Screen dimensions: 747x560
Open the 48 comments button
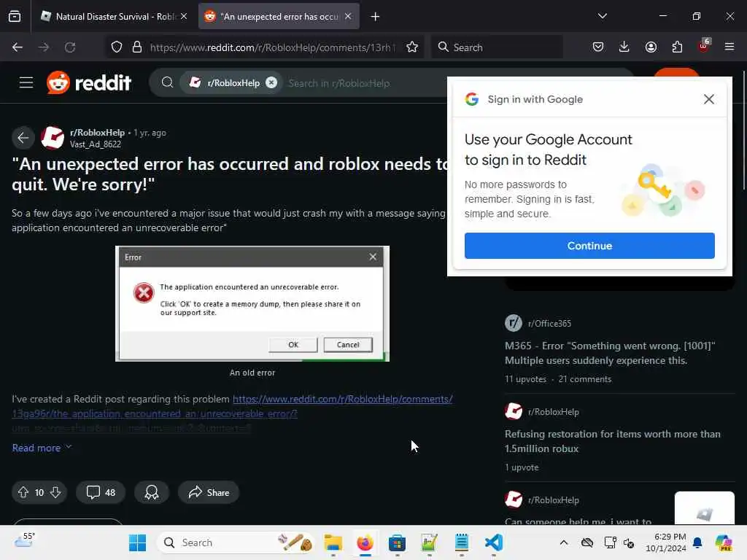(x=101, y=492)
